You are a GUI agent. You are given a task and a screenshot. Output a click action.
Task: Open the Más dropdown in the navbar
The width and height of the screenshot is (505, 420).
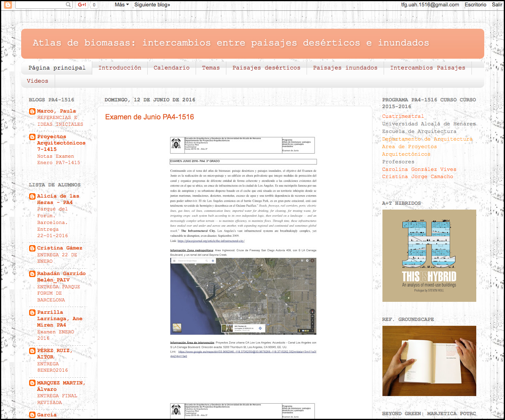tap(121, 4)
